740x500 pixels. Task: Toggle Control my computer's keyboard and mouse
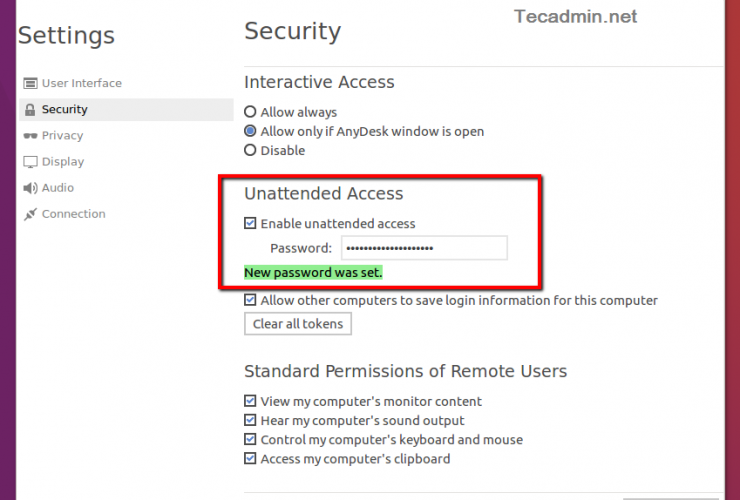coord(251,440)
